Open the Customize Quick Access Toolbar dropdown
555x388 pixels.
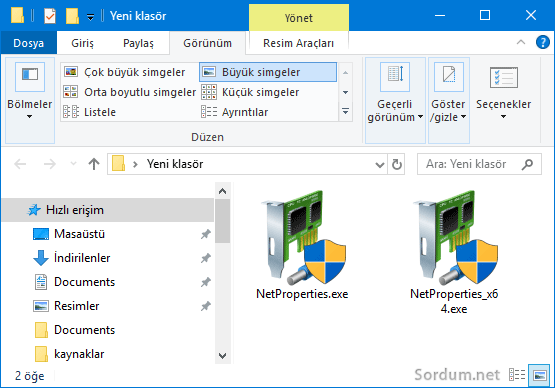click(x=91, y=17)
